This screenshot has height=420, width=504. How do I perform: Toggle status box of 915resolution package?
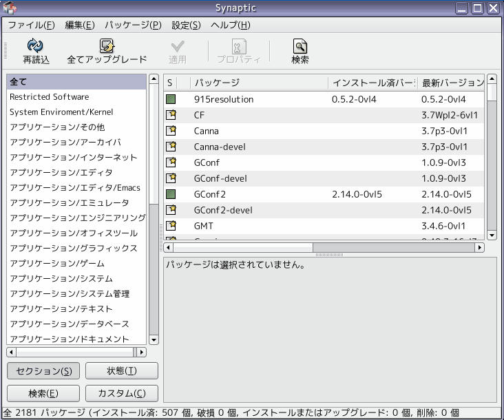tap(171, 99)
